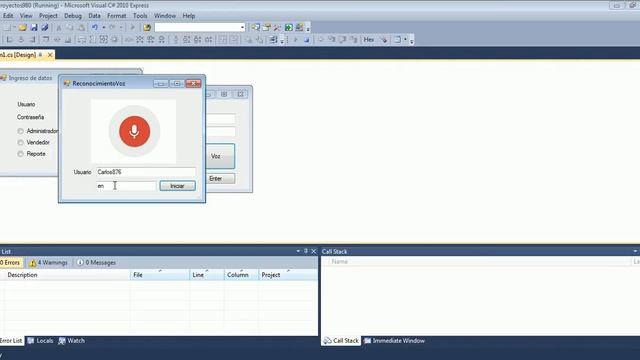Open the Tools menu
Screen dimensions: 640x360
[140, 16]
